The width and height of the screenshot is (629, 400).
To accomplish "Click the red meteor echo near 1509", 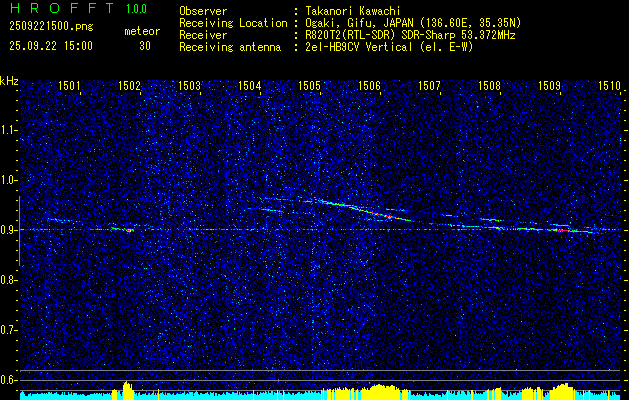I will click(x=563, y=230).
